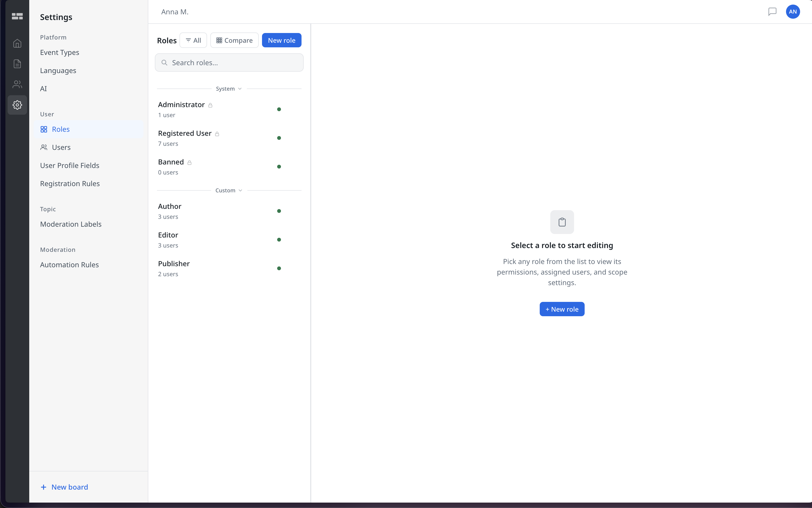Image resolution: width=812 pixels, height=508 pixels.
Task: Open the AN user avatar menu
Action: tap(793, 12)
